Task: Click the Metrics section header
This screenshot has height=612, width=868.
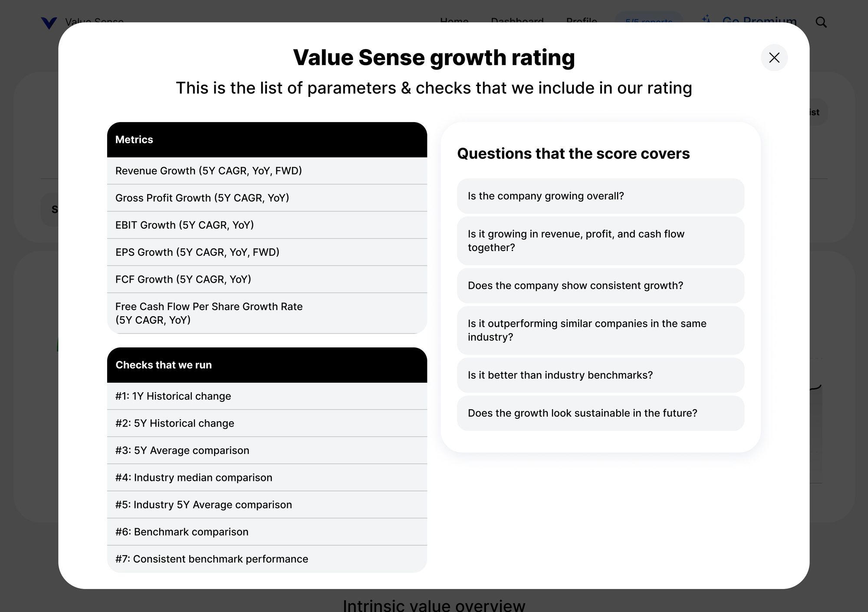Action: pyautogui.click(x=267, y=139)
